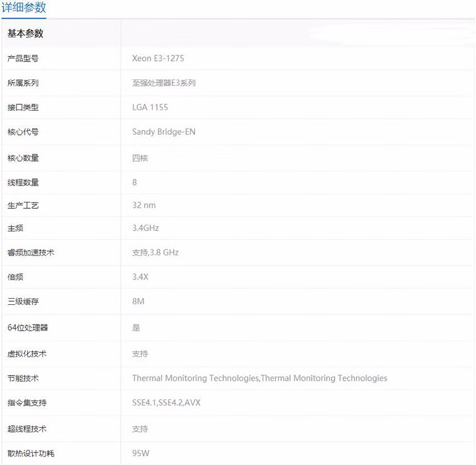Open the 至强处理器E3系列 series link

[x=164, y=83]
